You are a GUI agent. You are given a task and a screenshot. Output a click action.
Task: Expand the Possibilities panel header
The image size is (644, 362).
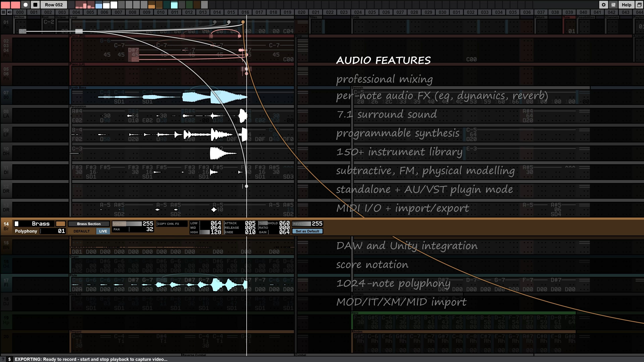586,17
